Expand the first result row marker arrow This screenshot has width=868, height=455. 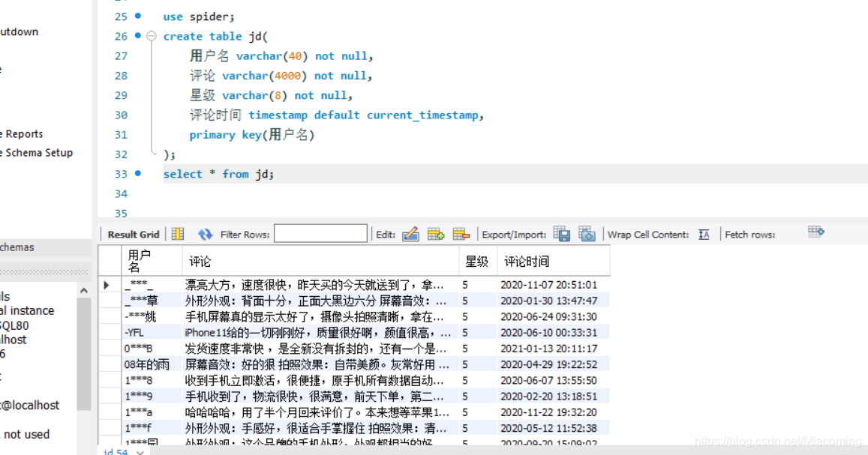click(107, 285)
